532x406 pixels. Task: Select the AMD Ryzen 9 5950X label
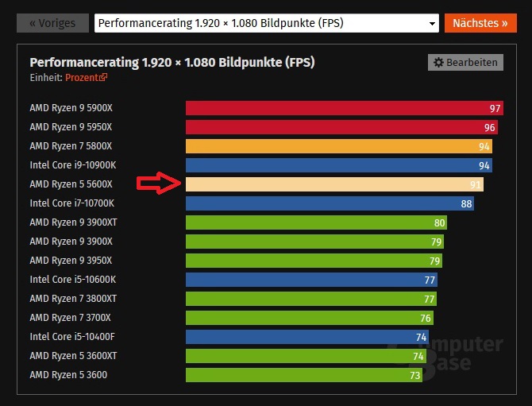(71, 127)
